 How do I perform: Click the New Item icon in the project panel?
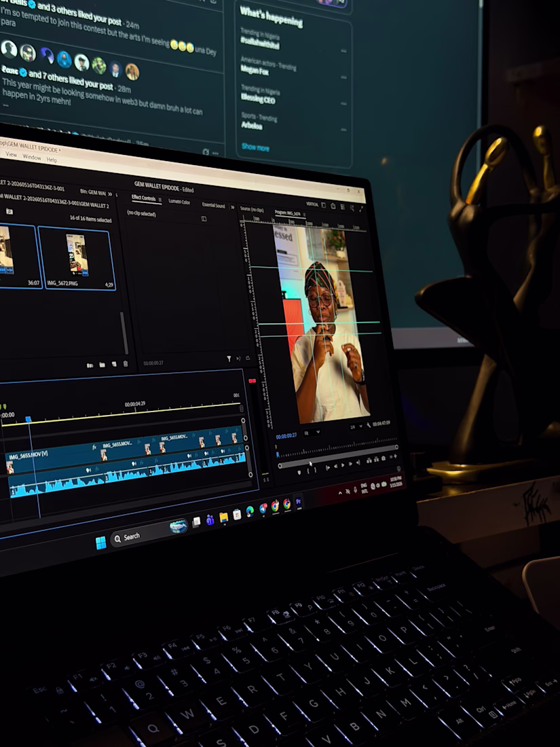click(x=114, y=365)
